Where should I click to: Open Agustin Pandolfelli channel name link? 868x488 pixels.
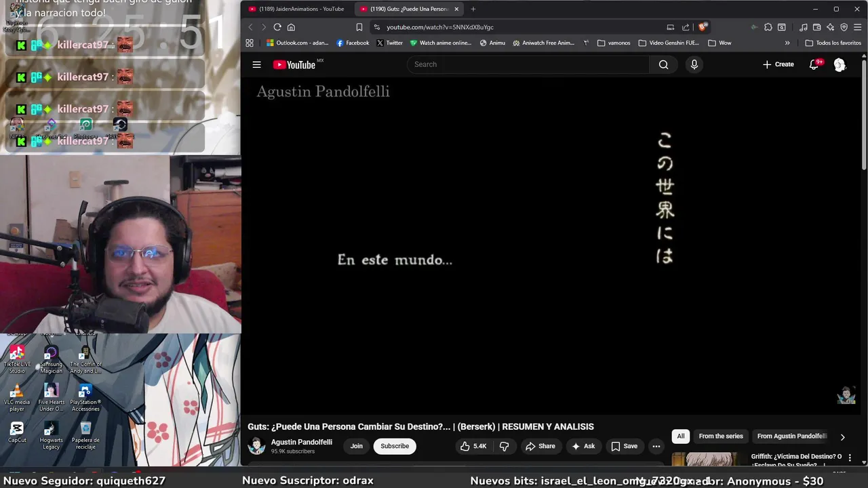302,442
